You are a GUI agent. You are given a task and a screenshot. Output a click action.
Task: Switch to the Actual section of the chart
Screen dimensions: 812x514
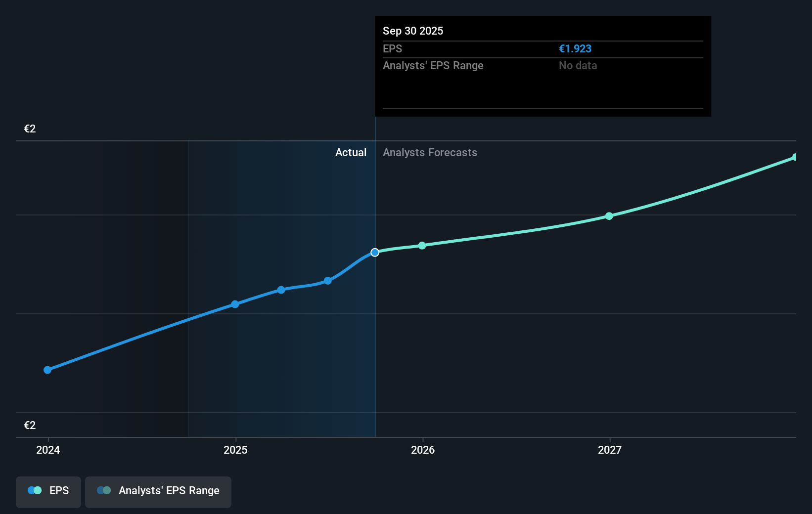pos(351,152)
